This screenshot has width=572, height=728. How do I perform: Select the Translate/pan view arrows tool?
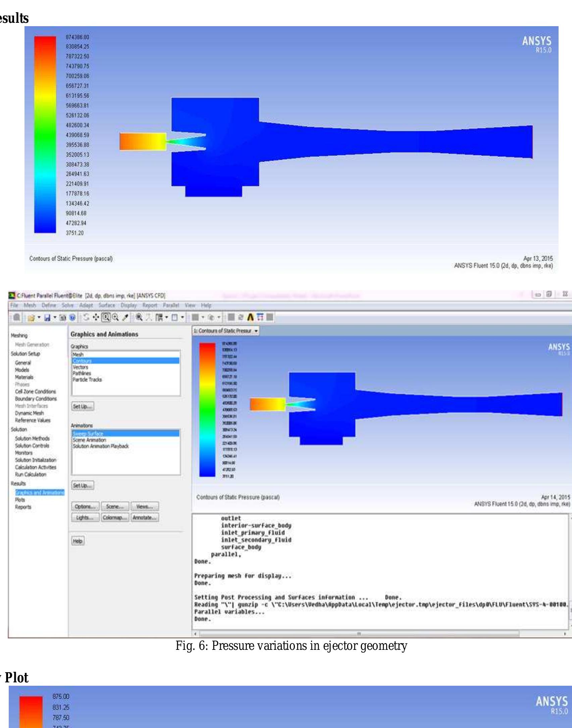pyautogui.click(x=96, y=317)
